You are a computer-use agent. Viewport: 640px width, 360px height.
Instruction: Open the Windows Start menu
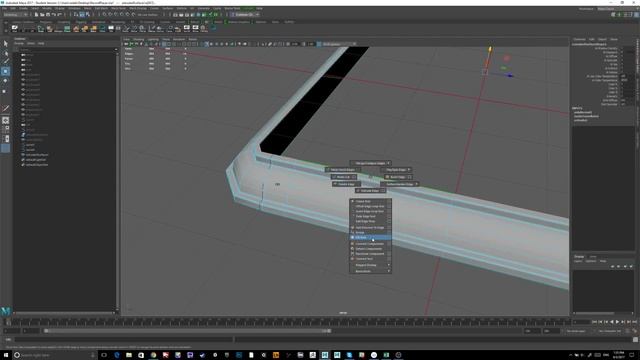click(x=6, y=355)
